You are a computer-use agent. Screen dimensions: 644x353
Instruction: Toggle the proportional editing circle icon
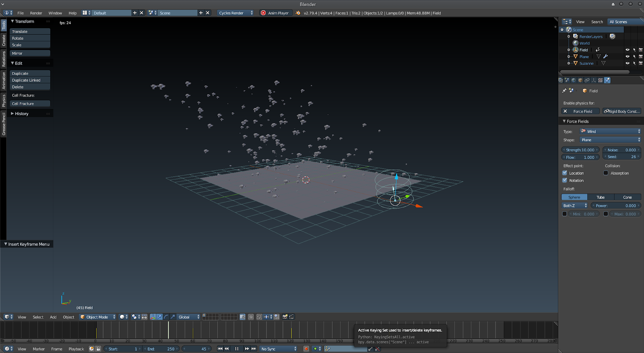pyautogui.click(x=251, y=317)
